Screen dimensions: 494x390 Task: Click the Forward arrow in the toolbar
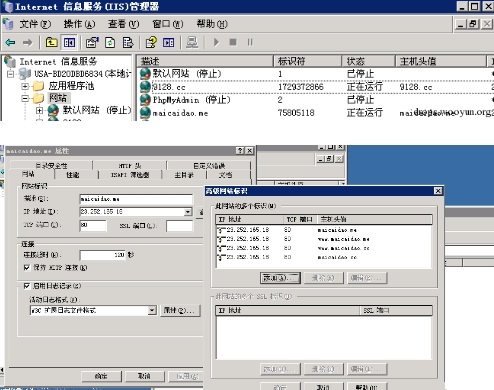click(x=28, y=42)
